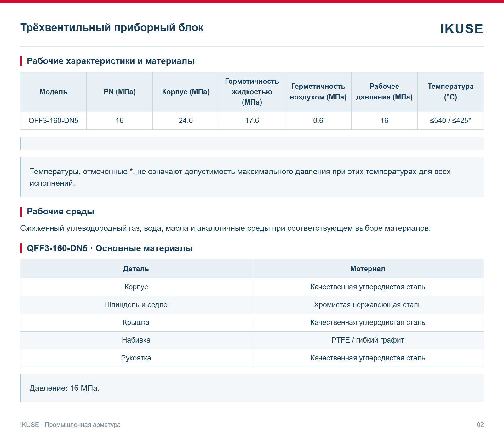Image resolution: width=504 pixels, height=437 pixels.
Task: Click 'Рабочее давление (МПа)' header
Action: pyautogui.click(x=384, y=92)
